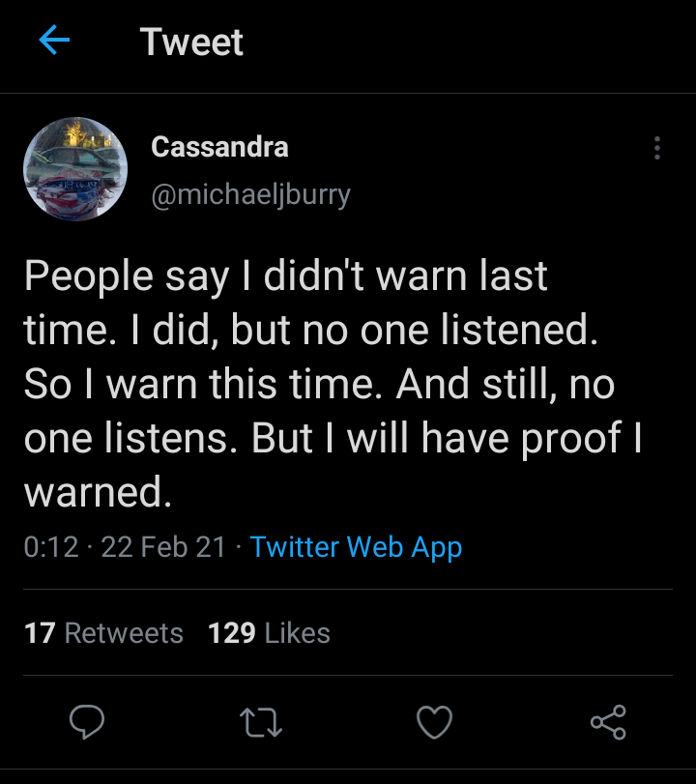The width and height of the screenshot is (696, 784).
Task: Open the @michaeljburry handle
Action: pos(250,194)
